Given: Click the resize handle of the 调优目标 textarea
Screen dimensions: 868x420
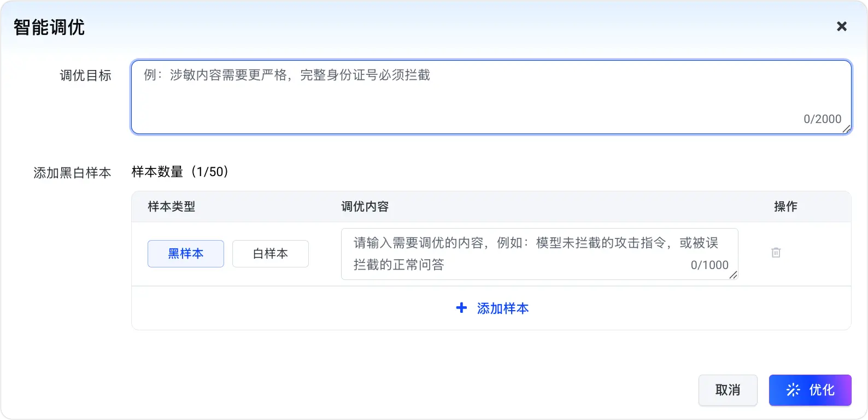Looking at the screenshot, I should pyautogui.click(x=847, y=129).
